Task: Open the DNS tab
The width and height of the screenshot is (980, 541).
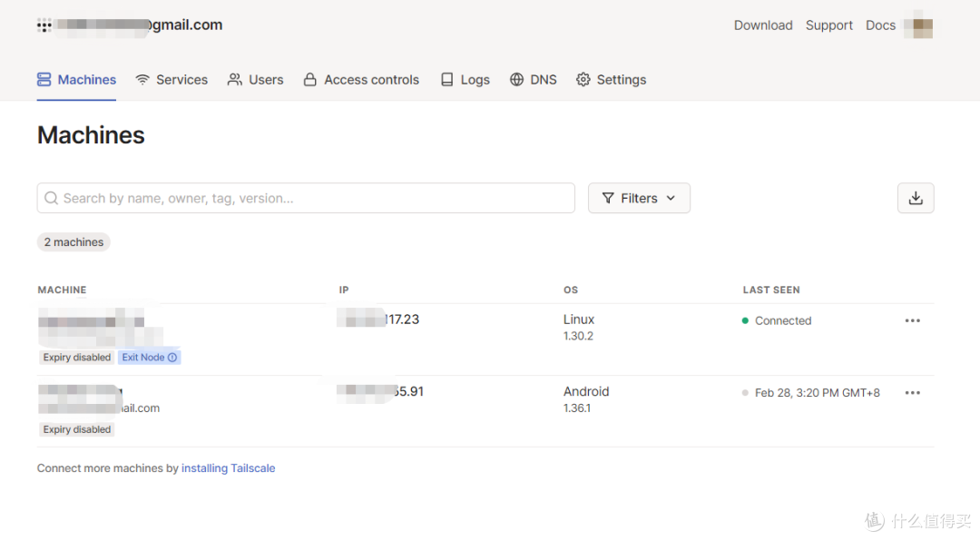Action: point(533,80)
